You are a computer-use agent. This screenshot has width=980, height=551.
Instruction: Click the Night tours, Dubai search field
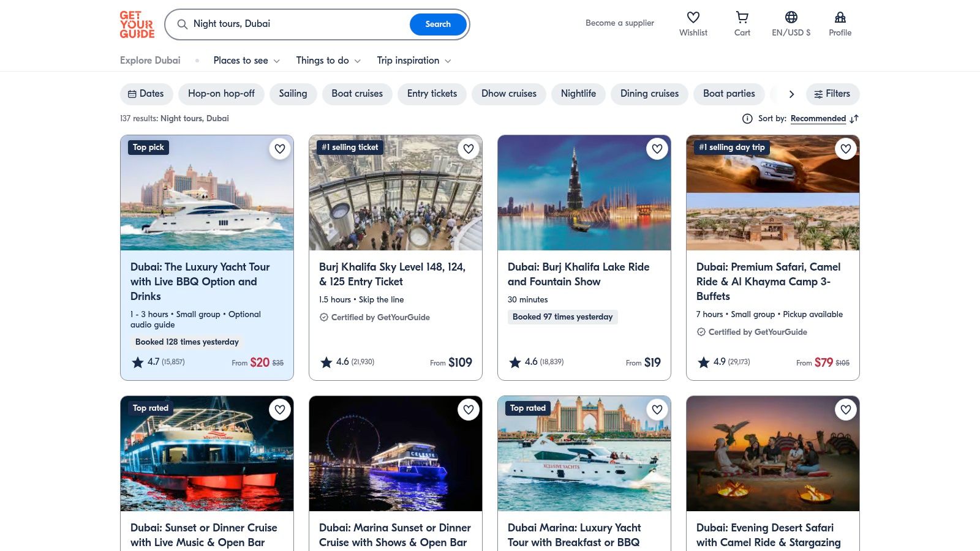(294, 24)
